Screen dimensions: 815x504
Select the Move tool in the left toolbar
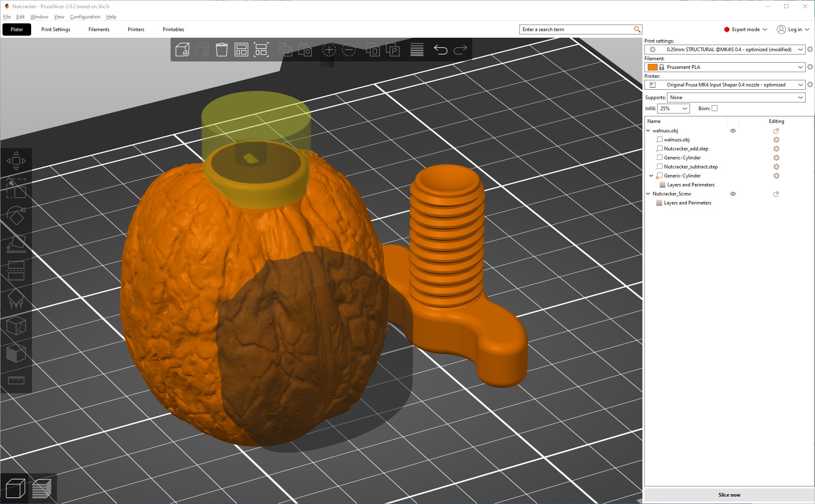coord(16,161)
